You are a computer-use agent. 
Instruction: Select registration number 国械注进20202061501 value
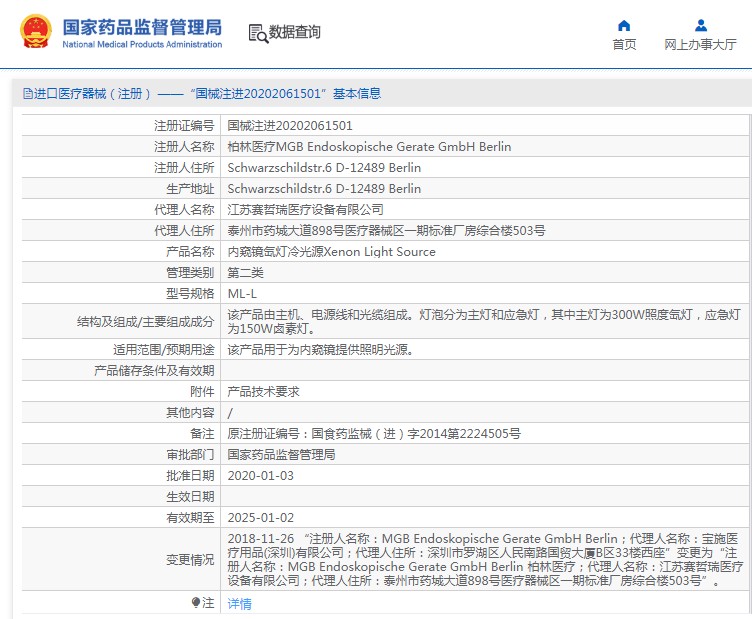pos(290,126)
